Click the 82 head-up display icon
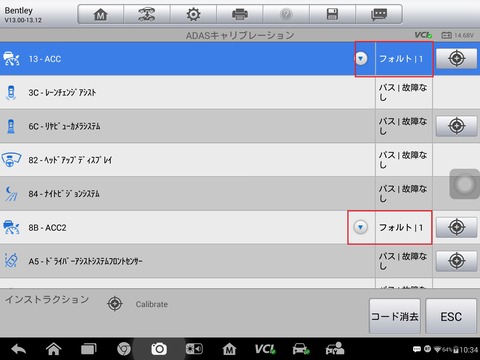Image resolution: width=480 pixels, height=360 pixels. 11,160
